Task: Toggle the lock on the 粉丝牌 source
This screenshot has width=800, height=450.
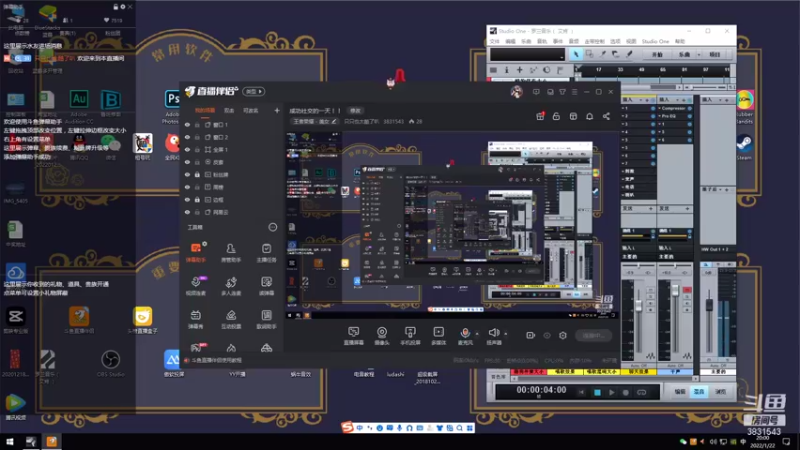Action: click(197, 174)
